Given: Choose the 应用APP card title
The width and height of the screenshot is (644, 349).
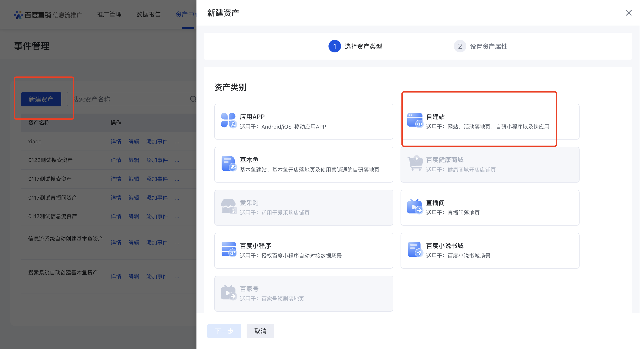Looking at the screenshot, I should [x=252, y=116].
